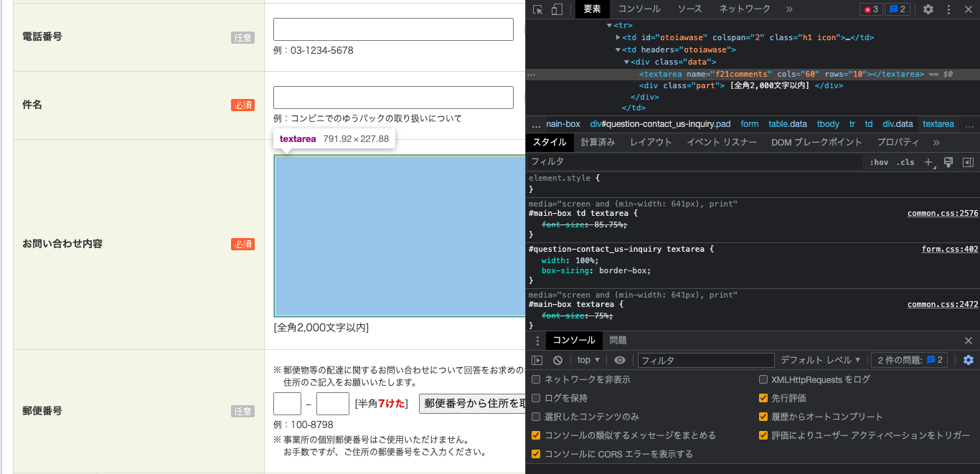Click the red error count badge
This screenshot has height=474, width=980.
tap(872, 9)
